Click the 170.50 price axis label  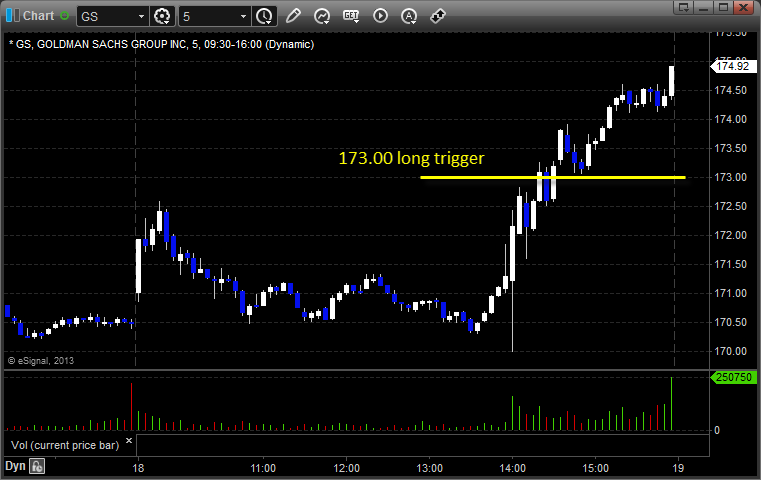tap(730, 322)
